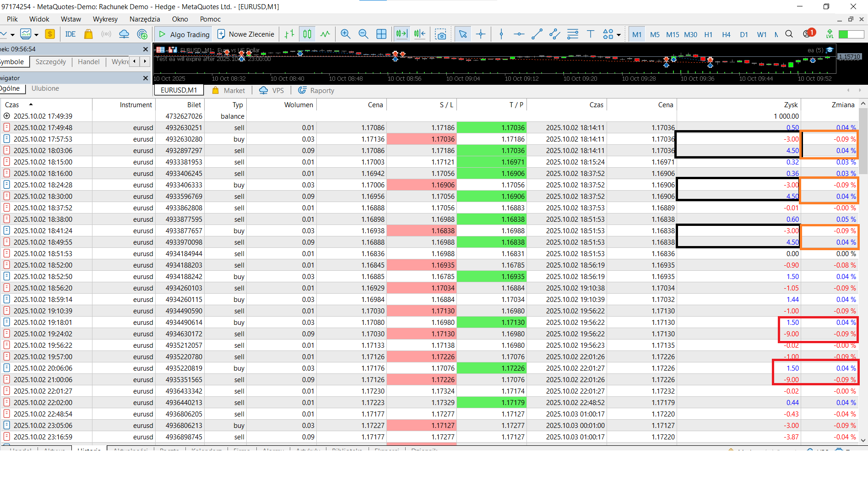This screenshot has width=868, height=504.
Task: Open the Wykresy menu
Action: pos(105,19)
